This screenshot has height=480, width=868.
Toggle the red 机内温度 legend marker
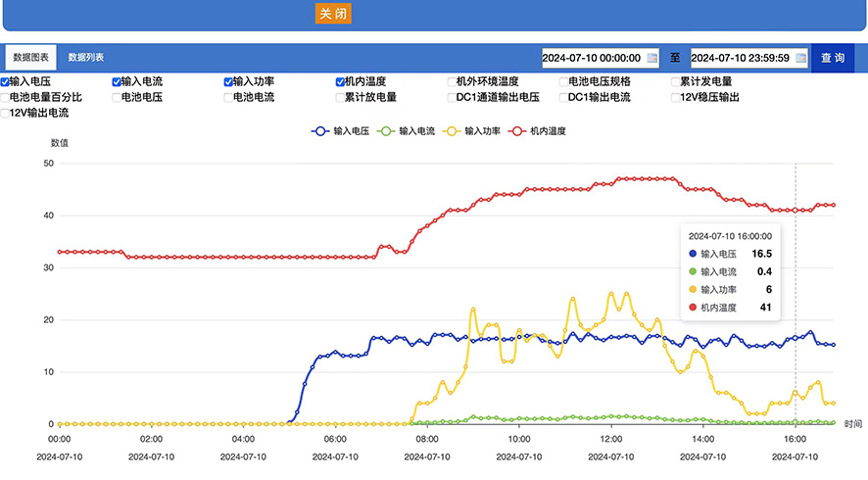point(517,131)
